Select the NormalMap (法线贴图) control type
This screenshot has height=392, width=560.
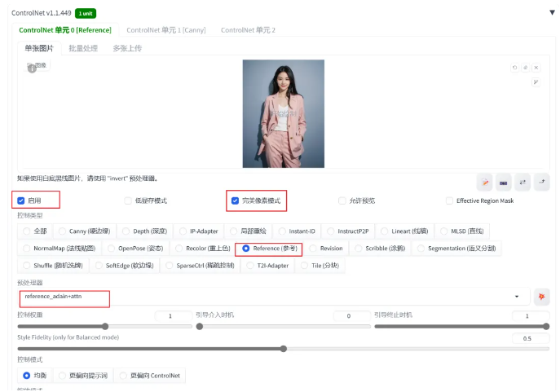60,249
